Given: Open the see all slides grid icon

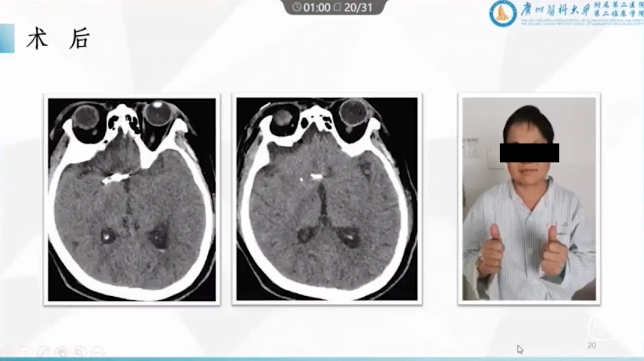Looking at the screenshot, I should [x=61, y=351].
